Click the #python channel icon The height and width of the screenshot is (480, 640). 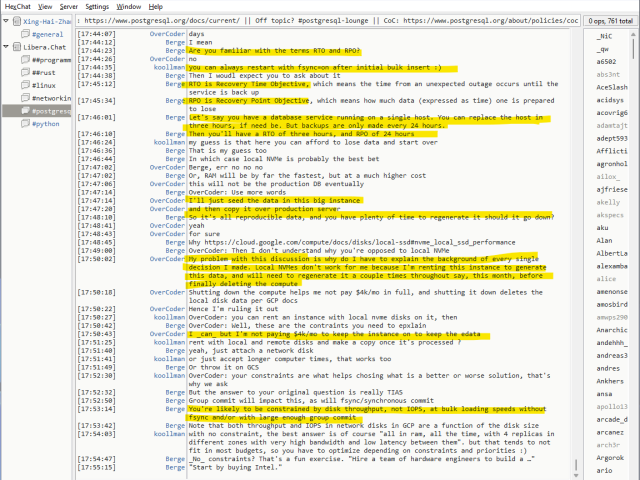(x=25, y=125)
